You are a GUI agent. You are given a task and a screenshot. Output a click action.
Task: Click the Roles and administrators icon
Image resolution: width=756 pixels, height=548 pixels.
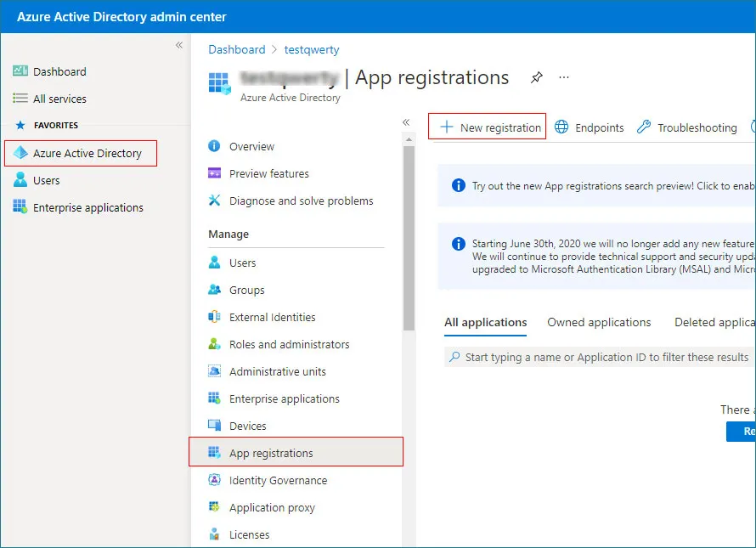214,344
